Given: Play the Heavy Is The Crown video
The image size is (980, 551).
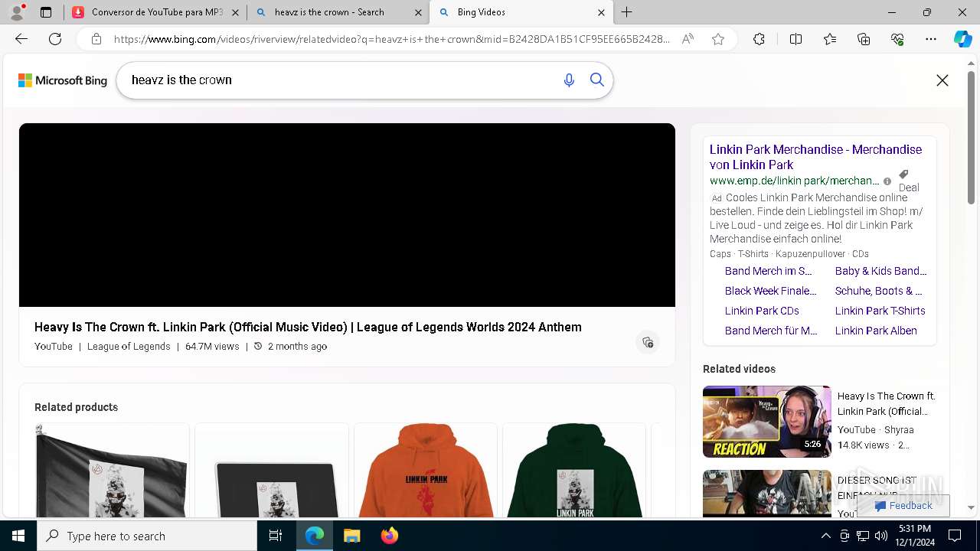Looking at the screenshot, I should tap(347, 215).
